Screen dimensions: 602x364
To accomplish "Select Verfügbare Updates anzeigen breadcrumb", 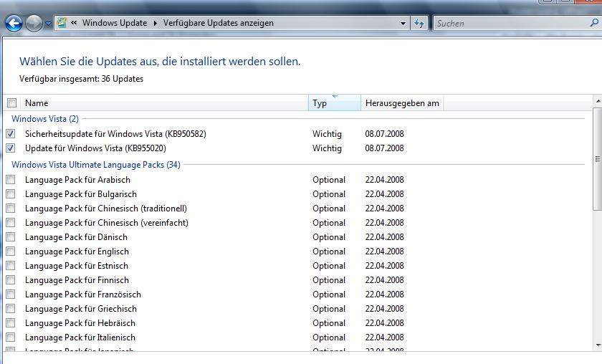I will 218,23.
